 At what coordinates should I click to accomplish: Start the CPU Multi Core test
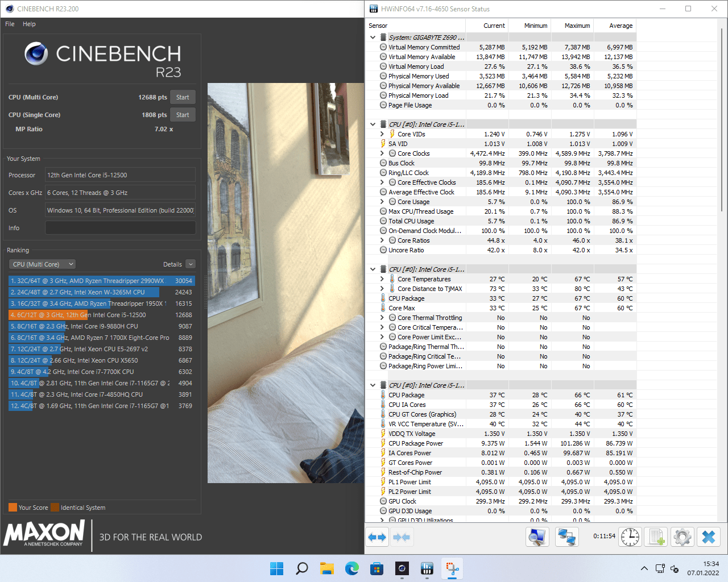(x=183, y=97)
